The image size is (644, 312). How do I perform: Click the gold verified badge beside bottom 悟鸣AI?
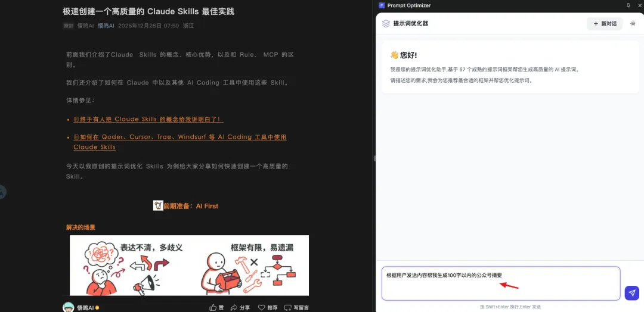tap(97, 307)
